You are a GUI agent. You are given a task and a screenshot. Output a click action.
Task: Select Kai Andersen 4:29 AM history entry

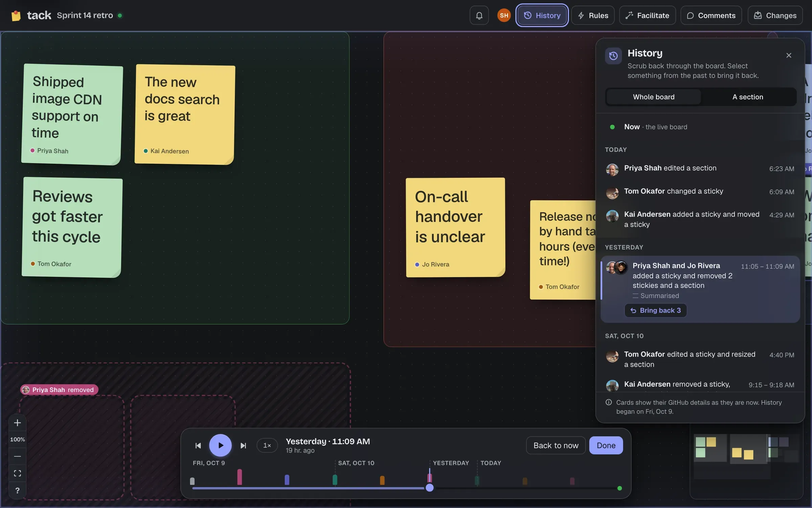[700, 219]
